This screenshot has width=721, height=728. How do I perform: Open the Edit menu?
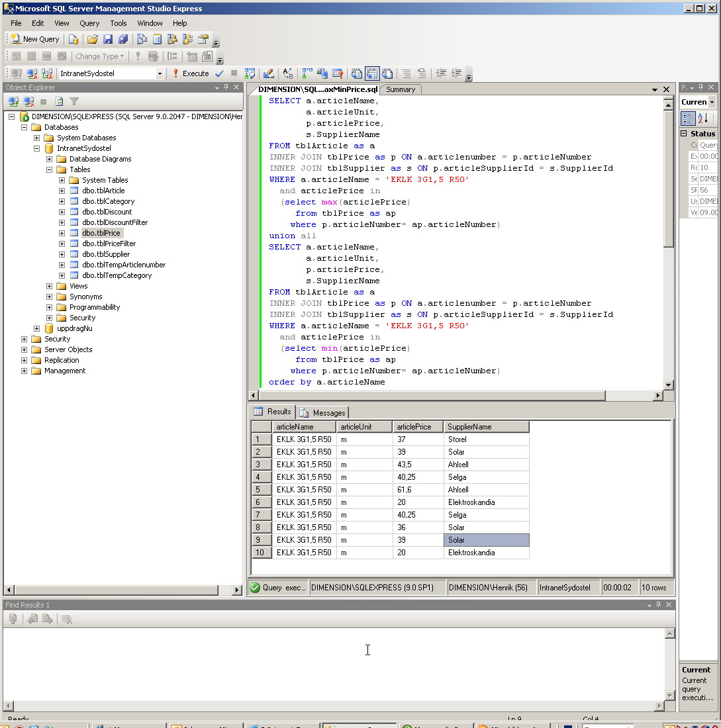(38, 23)
